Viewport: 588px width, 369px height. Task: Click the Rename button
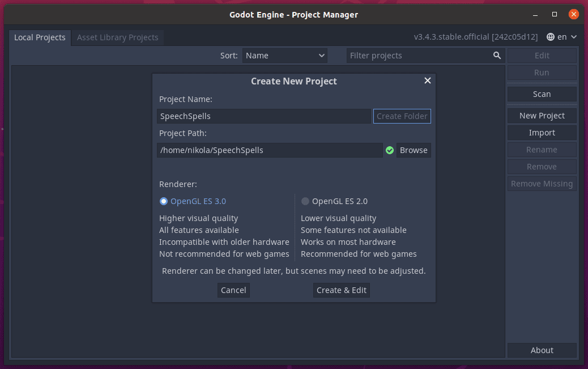click(x=542, y=150)
